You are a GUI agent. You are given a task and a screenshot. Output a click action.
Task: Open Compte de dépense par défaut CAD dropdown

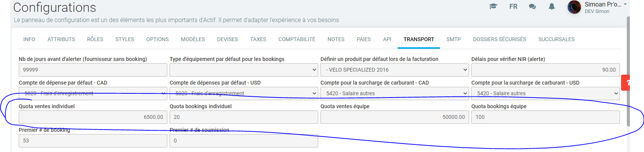93,93
